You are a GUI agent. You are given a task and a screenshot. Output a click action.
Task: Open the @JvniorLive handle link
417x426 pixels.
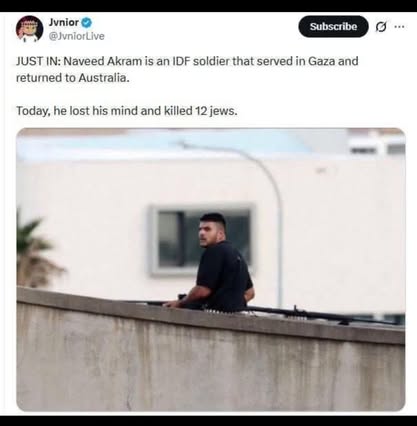pyautogui.click(x=76, y=36)
